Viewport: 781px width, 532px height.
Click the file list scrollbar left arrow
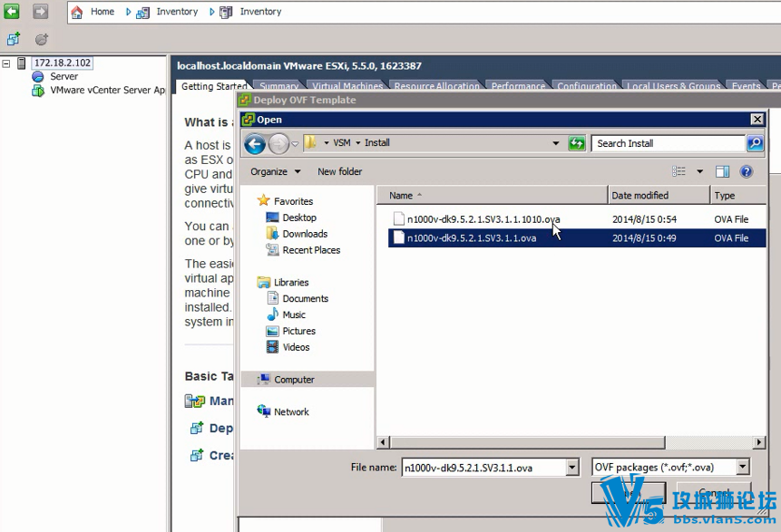point(383,442)
